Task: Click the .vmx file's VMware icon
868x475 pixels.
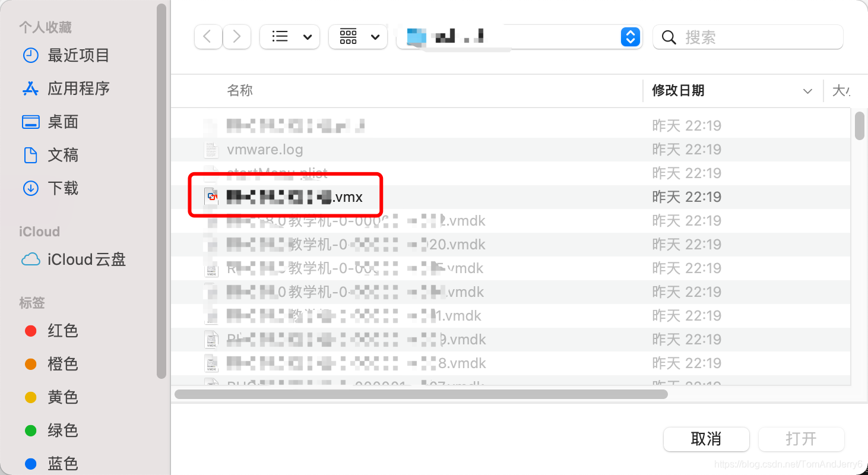Action: pyautogui.click(x=211, y=197)
